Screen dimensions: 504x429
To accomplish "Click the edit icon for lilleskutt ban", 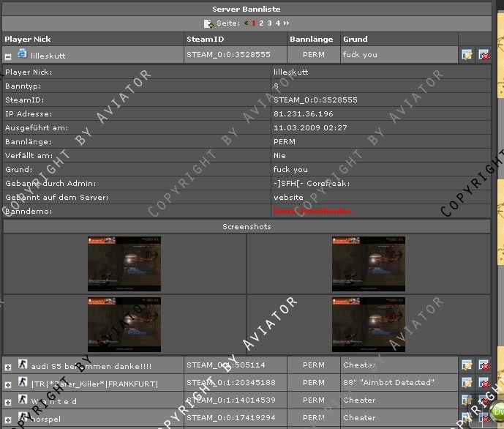I will coord(467,55).
